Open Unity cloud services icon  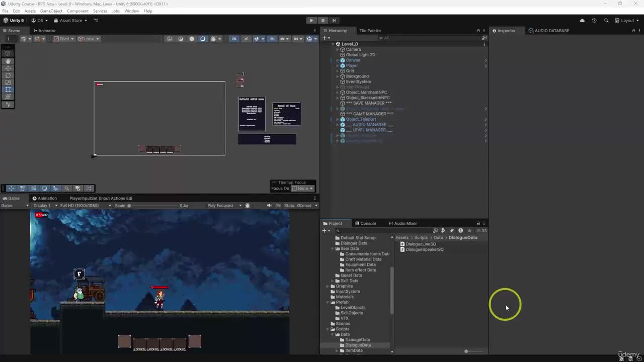(582, 21)
